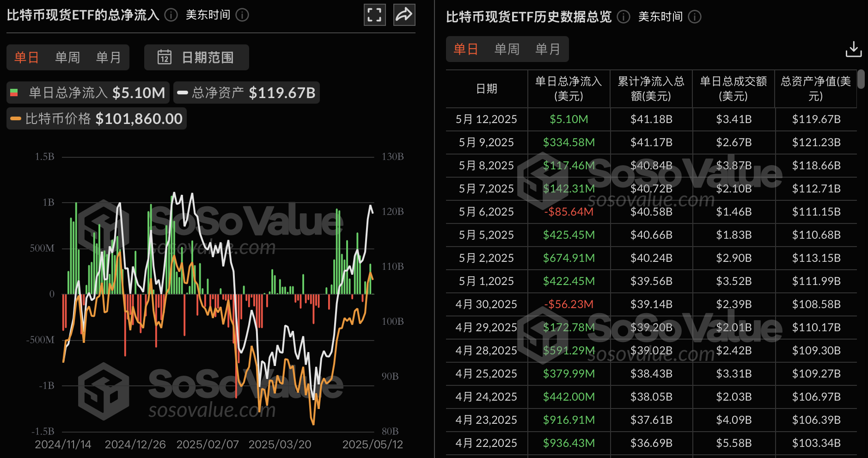Click info icon next to left 美东时间
This screenshot has width=868, height=458.
pyautogui.click(x=242, y=15)
